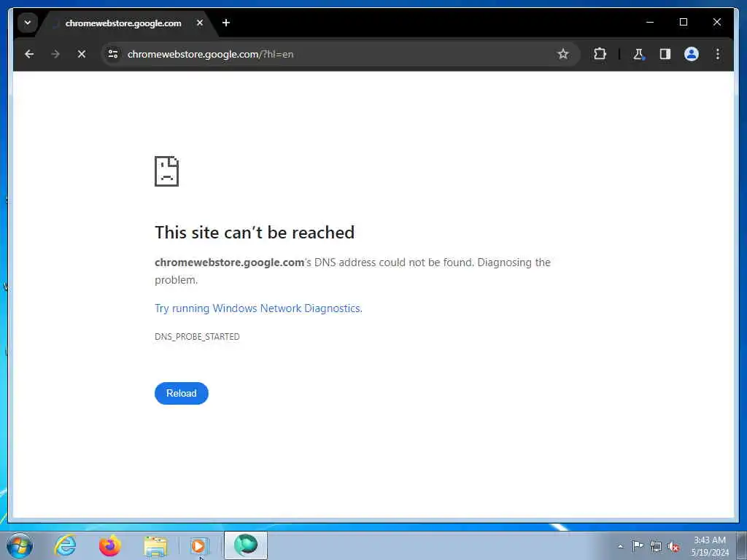Close the Chrome window
The width and height of the screenshot is (747, 560).
coord(716,22)
